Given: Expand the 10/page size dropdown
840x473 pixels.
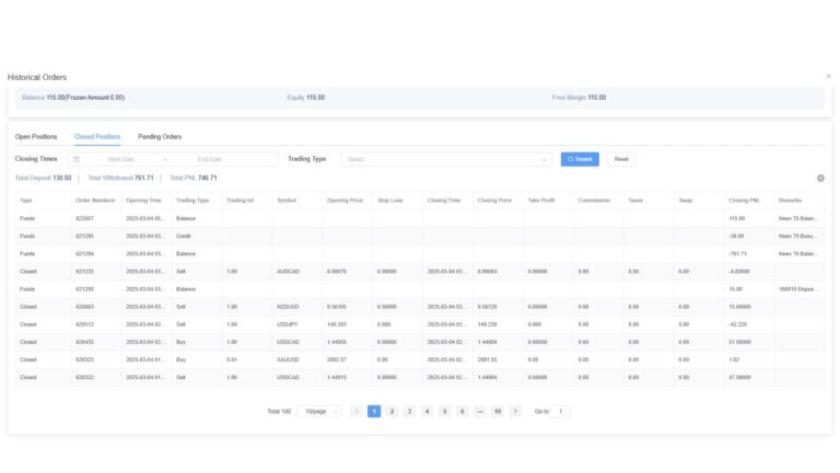Looking at the screenshot, I should pyautogui.click(x=319, y=411).
